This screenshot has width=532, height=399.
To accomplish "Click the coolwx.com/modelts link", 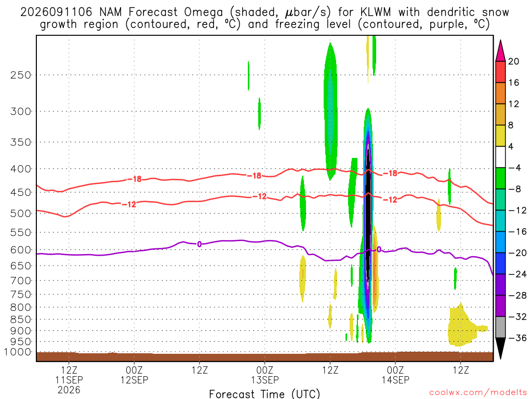I will [x=478, y=393].
